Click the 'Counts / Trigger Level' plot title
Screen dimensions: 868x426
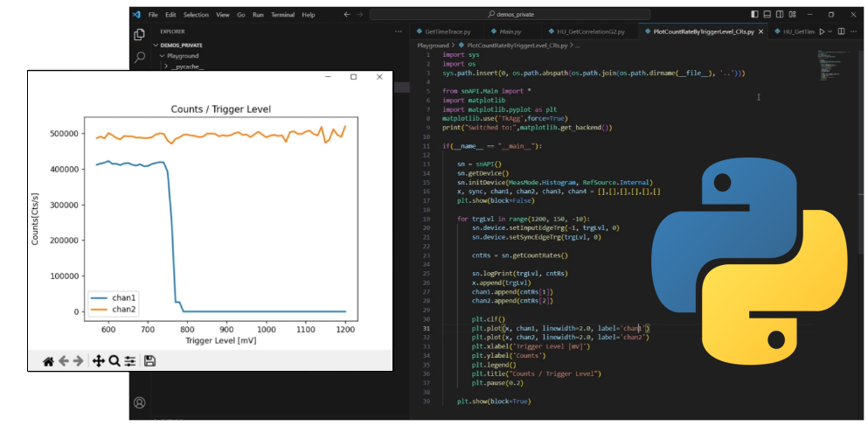pos(221,109)
